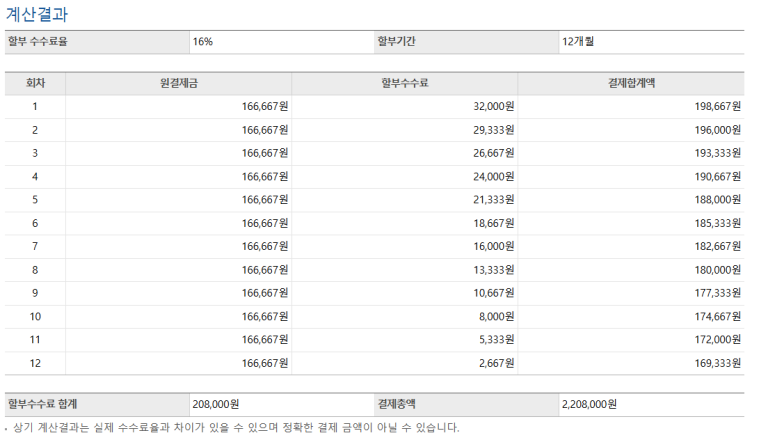Click the 32,000원 fee in row 1
The width and height of the screenshot is (768, 440).
pyautogui.click(x=493, y=106)
